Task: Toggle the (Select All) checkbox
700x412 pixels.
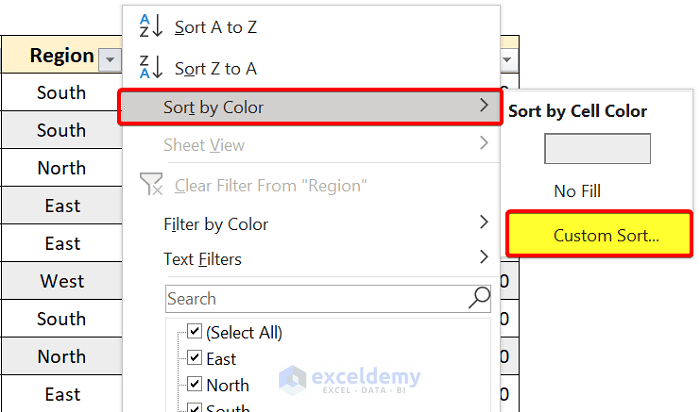Action: click(x=195, y=332)
